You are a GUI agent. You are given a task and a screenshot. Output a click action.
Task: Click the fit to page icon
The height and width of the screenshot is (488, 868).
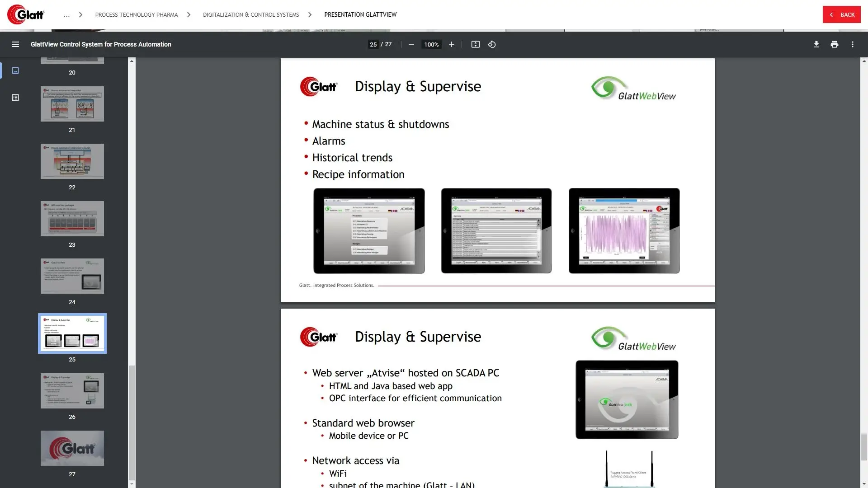coord(475,44)
